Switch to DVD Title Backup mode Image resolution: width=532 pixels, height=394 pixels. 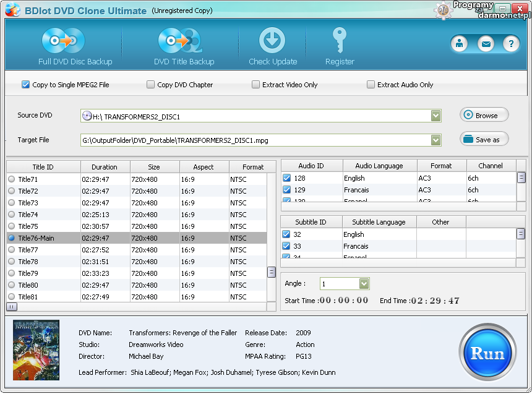coord(179,41)
